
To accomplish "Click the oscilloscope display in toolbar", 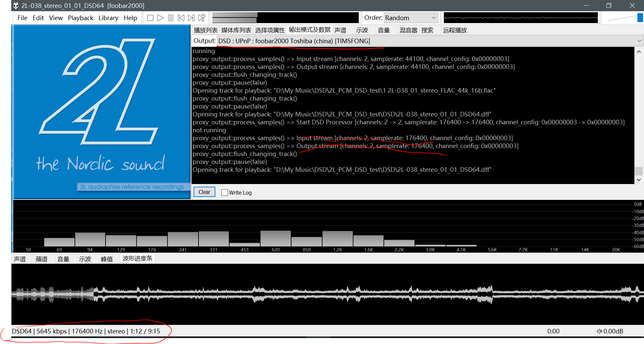I will point(521,17).
